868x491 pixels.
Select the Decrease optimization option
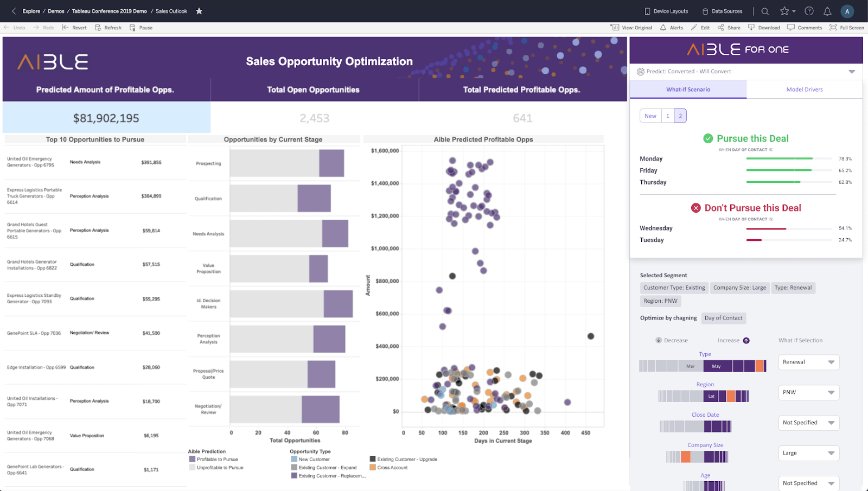pyautogui.click(x=672, y=341)
